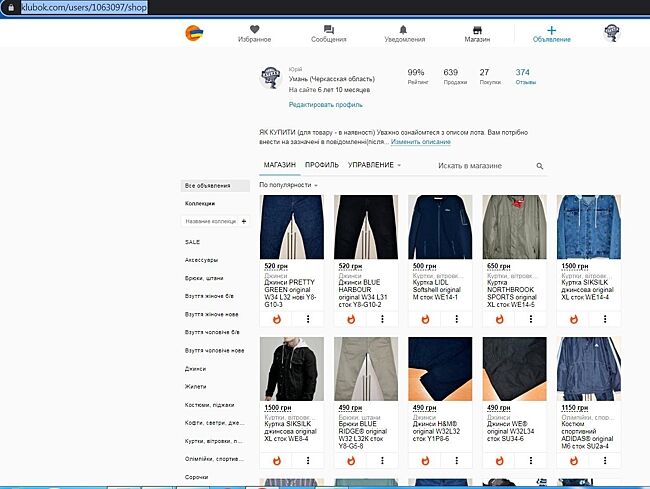Open Избранное heart icon
The width and height of the screenshot is (650, 489).
(x=254, y=30)
